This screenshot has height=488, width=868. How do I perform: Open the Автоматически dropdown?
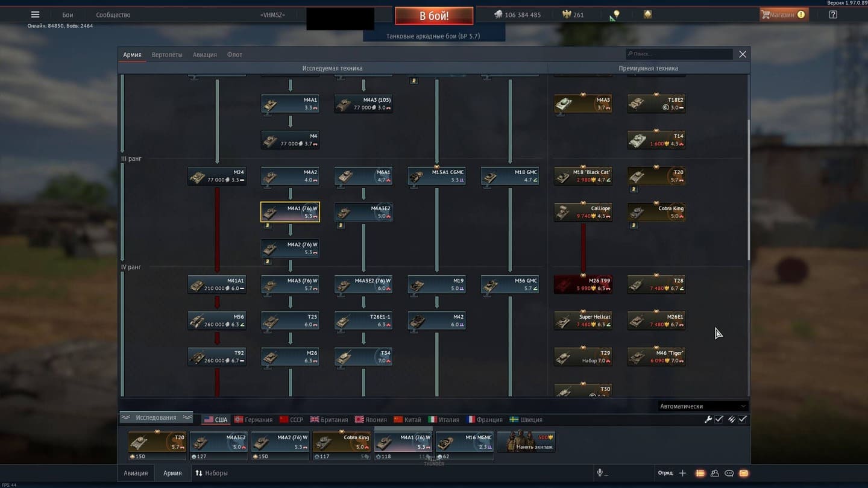(x=703, y=406)
